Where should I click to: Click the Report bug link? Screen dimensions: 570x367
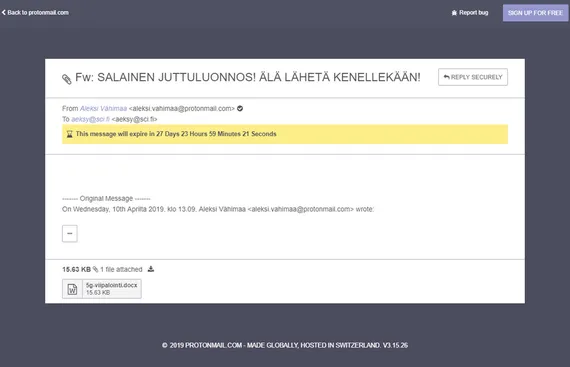coord(470,13)
